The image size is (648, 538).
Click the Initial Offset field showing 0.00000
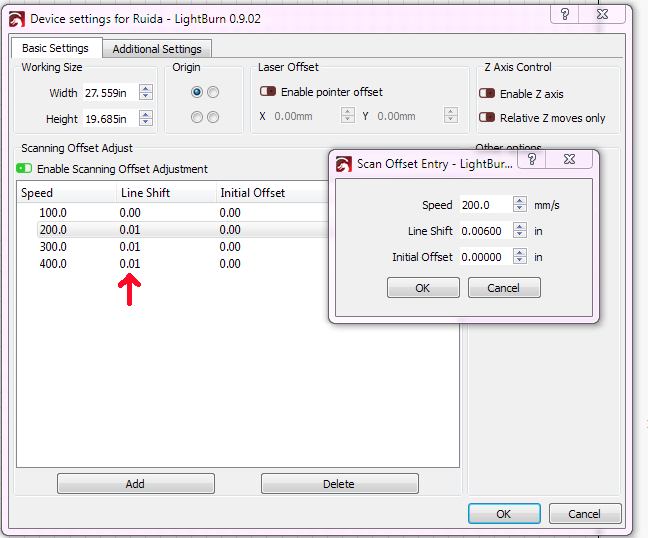point(486,257)
